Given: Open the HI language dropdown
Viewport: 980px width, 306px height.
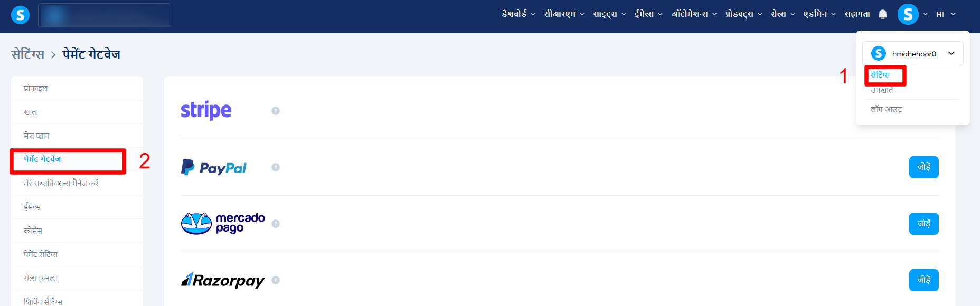Looking at the screenshot, I should coord(946,14).
